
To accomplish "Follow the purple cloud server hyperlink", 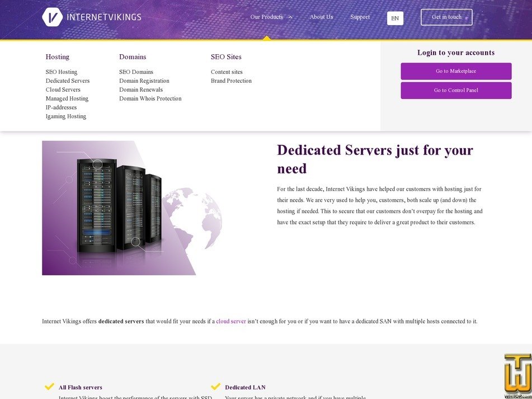I will [231, 321].
